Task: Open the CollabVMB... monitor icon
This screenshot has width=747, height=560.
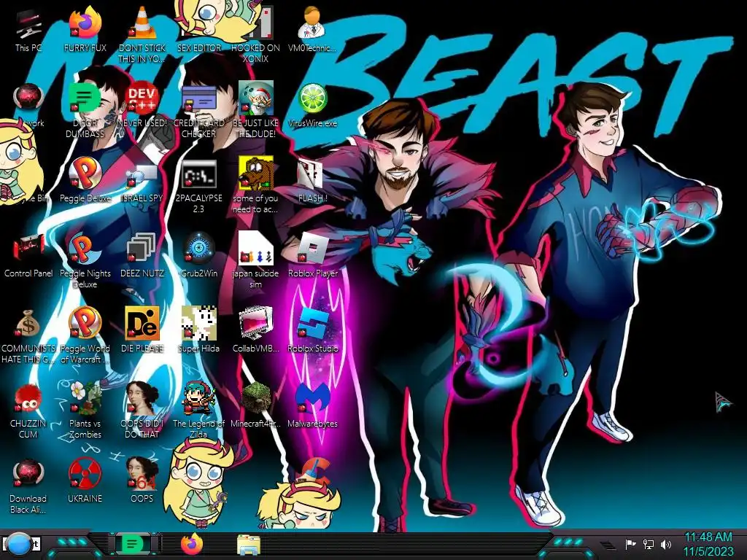Action: (x=255, y=330)
